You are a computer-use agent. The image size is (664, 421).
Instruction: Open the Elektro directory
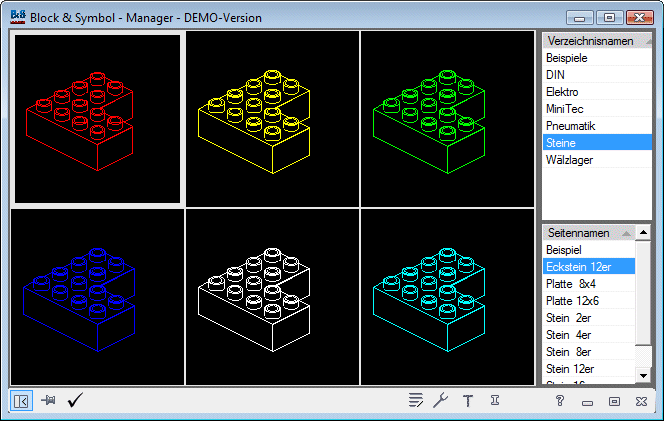(x=597, y=91)
